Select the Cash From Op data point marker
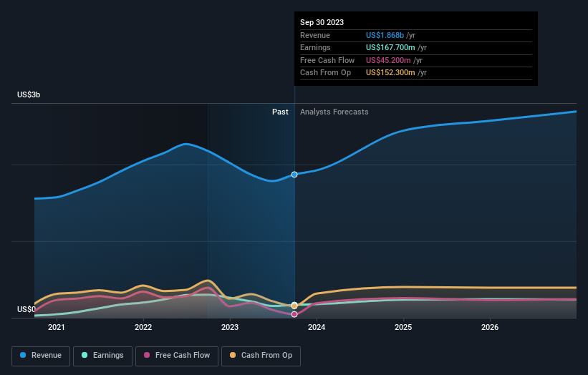Viewport: 588px width, 375px height. coord(294,306)
